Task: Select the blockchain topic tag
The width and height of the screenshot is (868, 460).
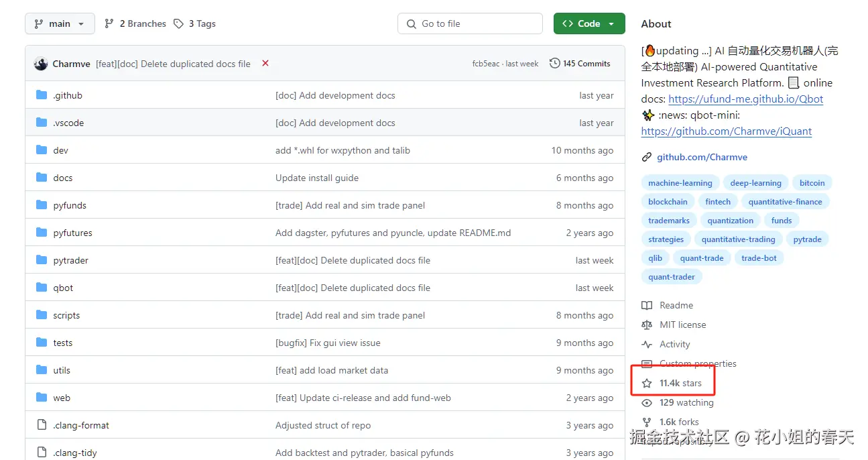Action: click(668, 202)
